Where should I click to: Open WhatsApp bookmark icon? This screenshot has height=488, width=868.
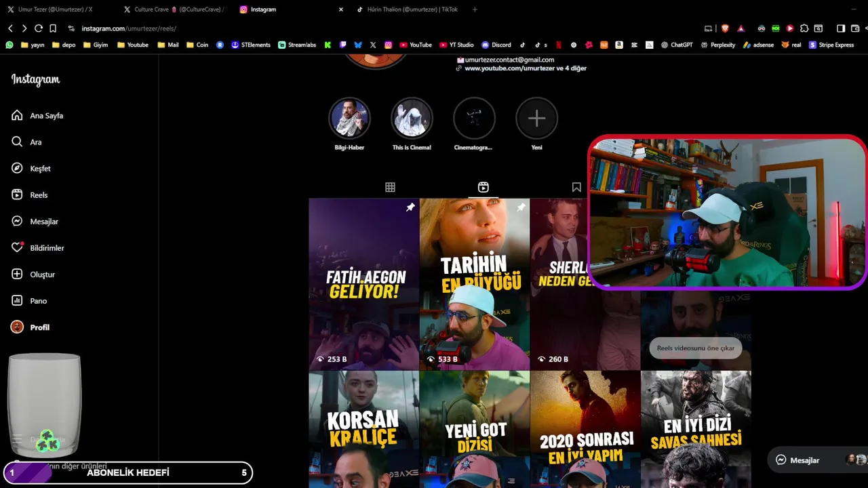pos(9,45)
